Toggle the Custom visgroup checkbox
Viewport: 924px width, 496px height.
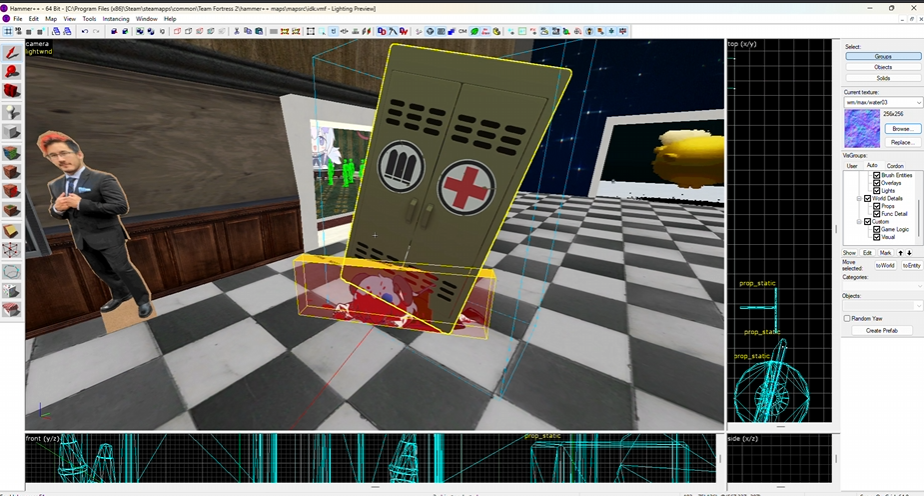tap(867, 221)
